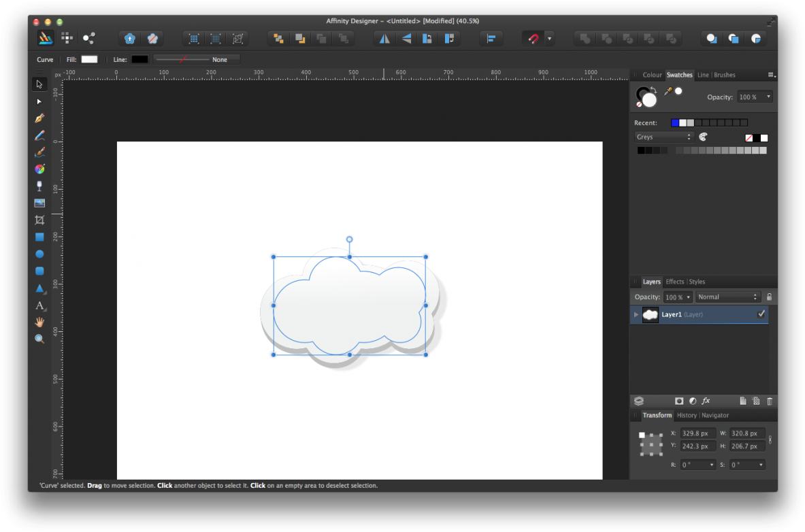Click the delete layer trash icon

pos(770,401)
